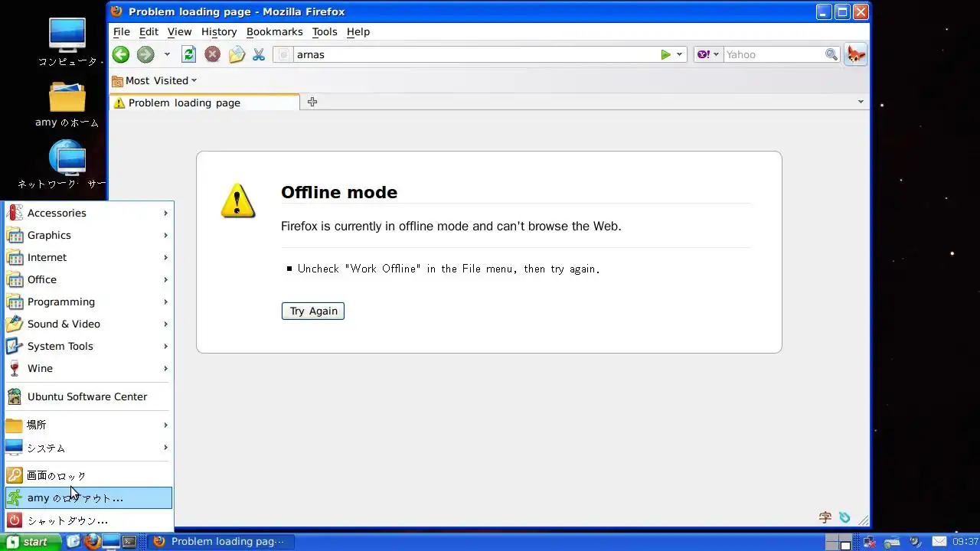Open the View menu
Image resolution: width=980 pixels, height=551 pixels.
[x=179, y=31]
